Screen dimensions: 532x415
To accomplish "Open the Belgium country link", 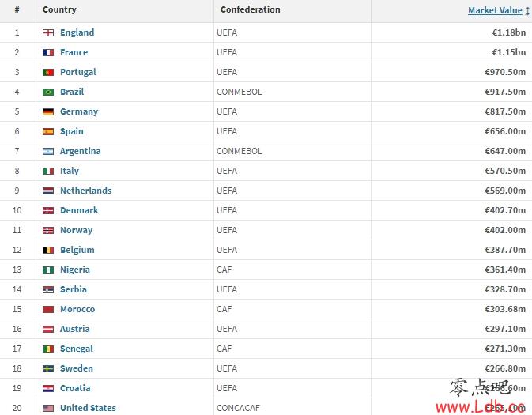I will [x=77, y=250].
